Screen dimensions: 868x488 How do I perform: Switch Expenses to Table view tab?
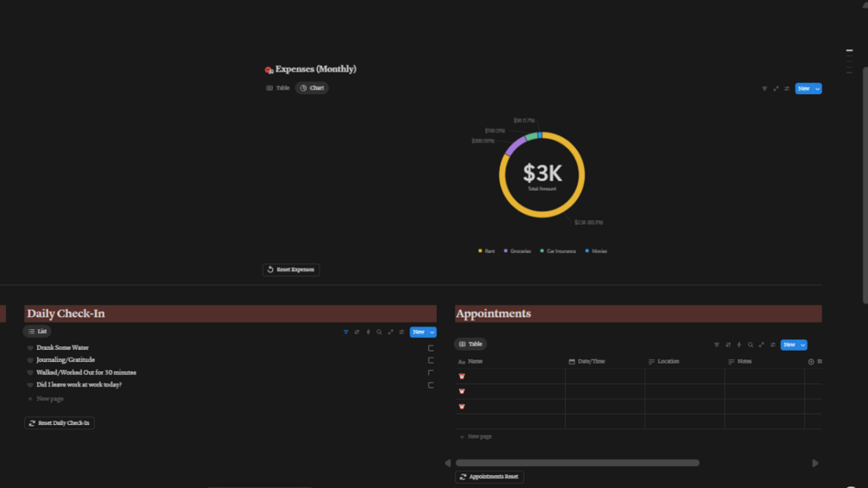click(278, 88)
